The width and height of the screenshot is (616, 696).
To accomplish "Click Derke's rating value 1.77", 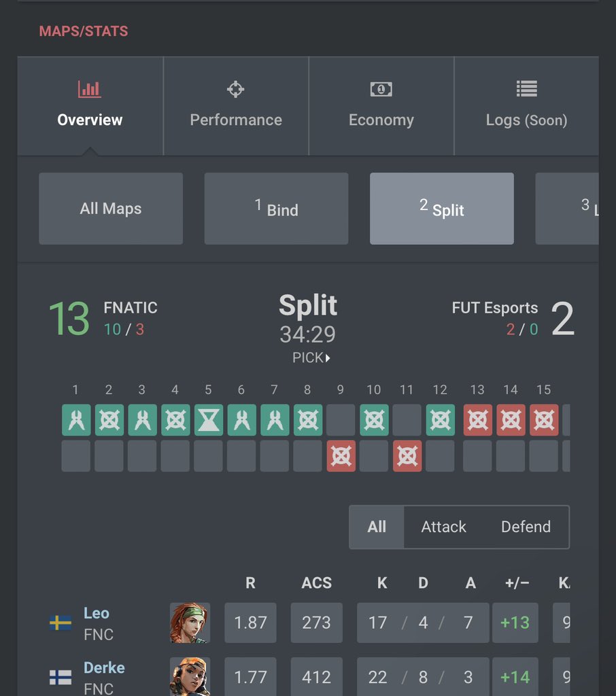I will pos(250,677).
